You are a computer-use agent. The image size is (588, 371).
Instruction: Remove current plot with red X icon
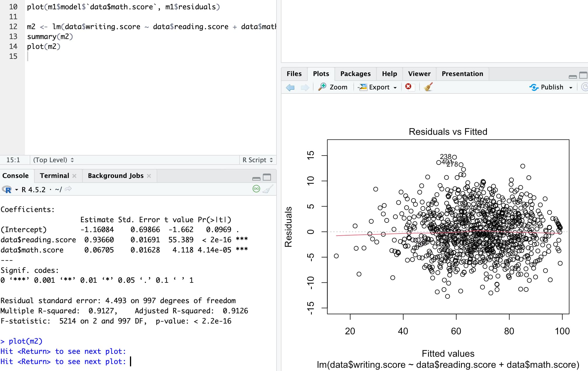pyautogui.click(x=409, y=87)
